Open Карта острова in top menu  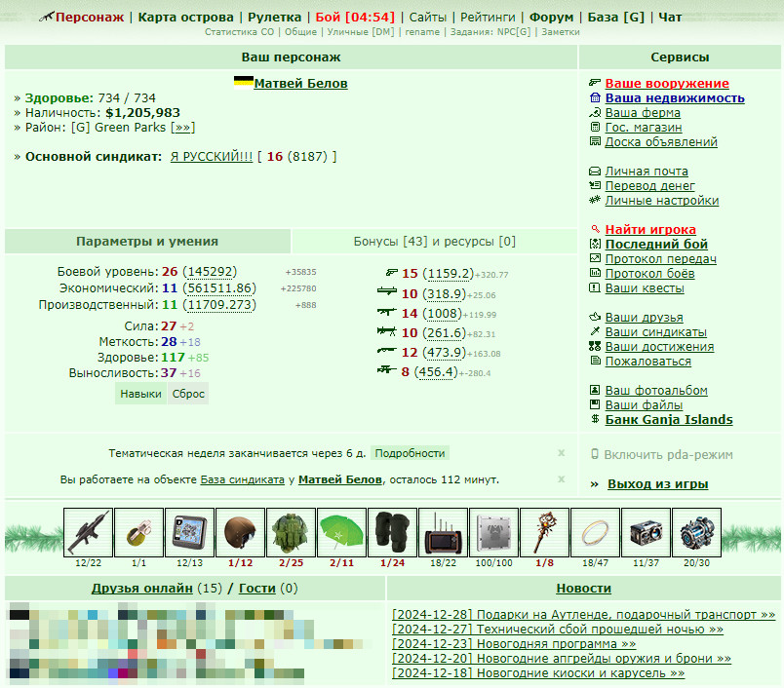pyautogui.click(x=185, y=17)
